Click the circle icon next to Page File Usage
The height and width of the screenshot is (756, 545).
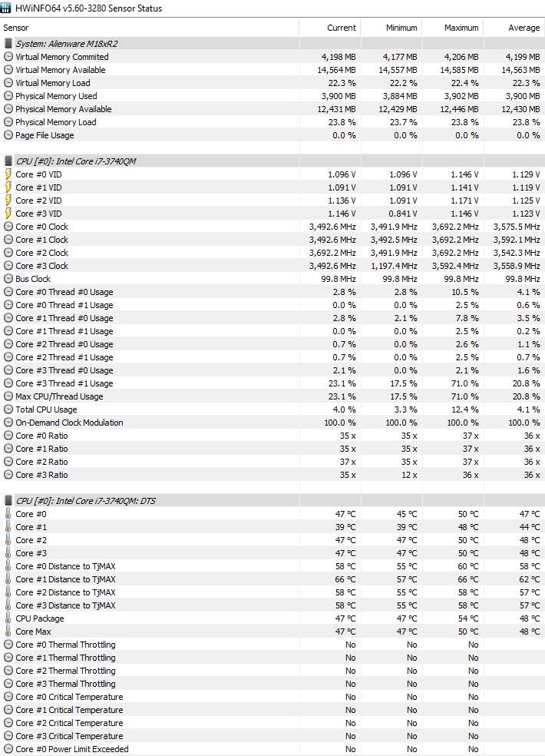(8, 135)
